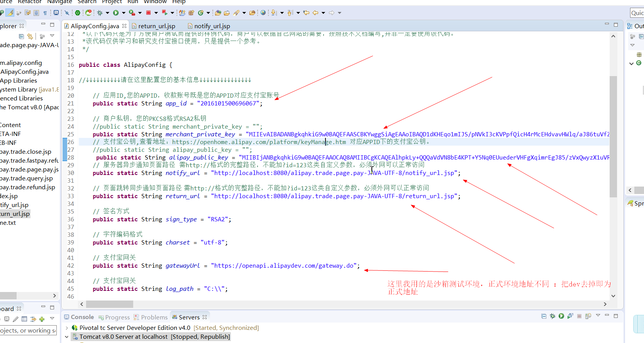The height and width of the screenshot is (343, 644).
Task: Click the gatewayUrl string on line 42
Action: pyautogui.click(x=284, y=265)
